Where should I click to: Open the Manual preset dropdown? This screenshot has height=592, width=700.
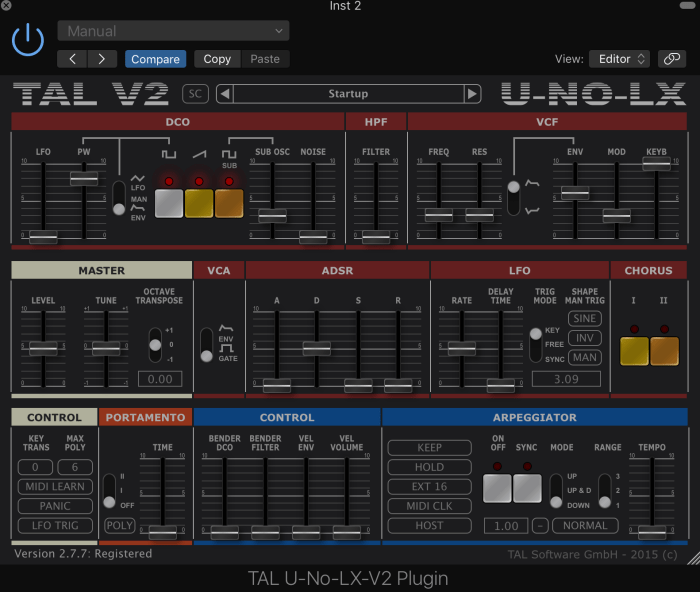point(173,31)
